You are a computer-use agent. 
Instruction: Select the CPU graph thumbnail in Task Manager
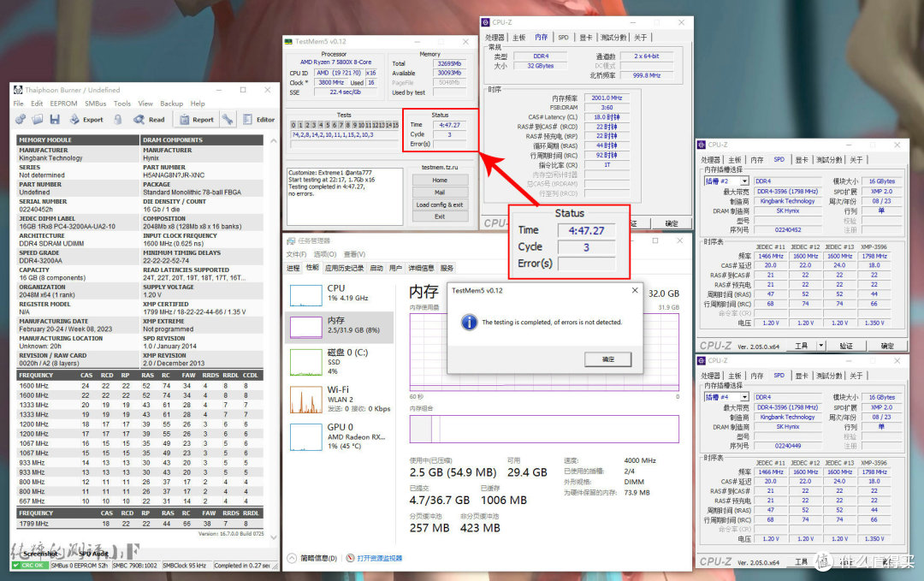pos(305,295)
